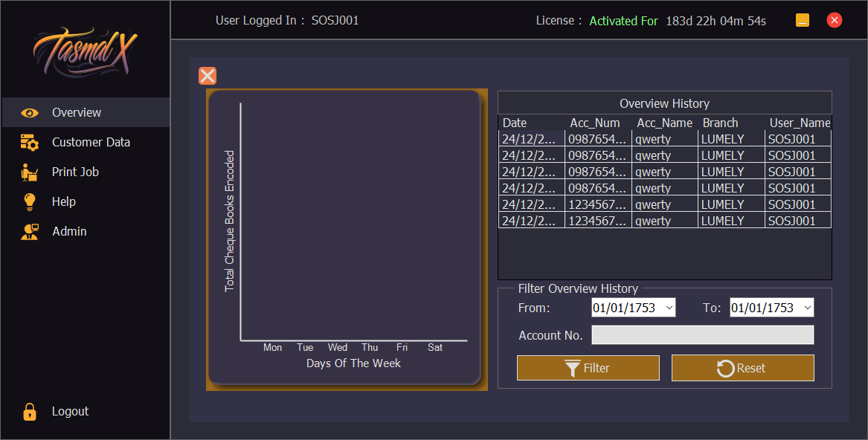Click the Account No. input field

702,335
